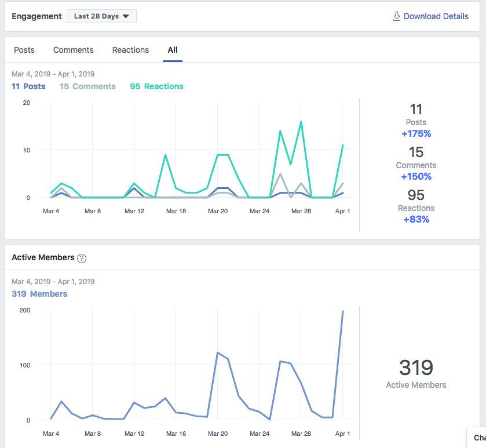Toggle the 95 Reactions legend series
The height and width of the screenshot is (448, 486).
156,86
